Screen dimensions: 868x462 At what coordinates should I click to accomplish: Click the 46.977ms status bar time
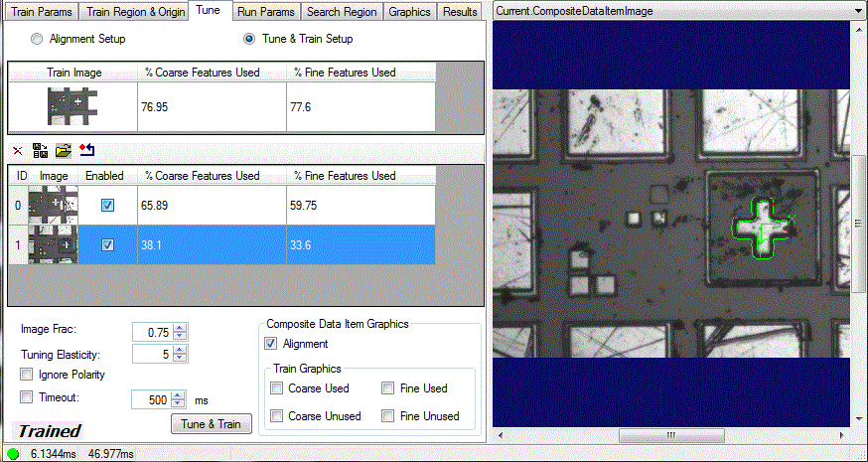pos(111,454)
